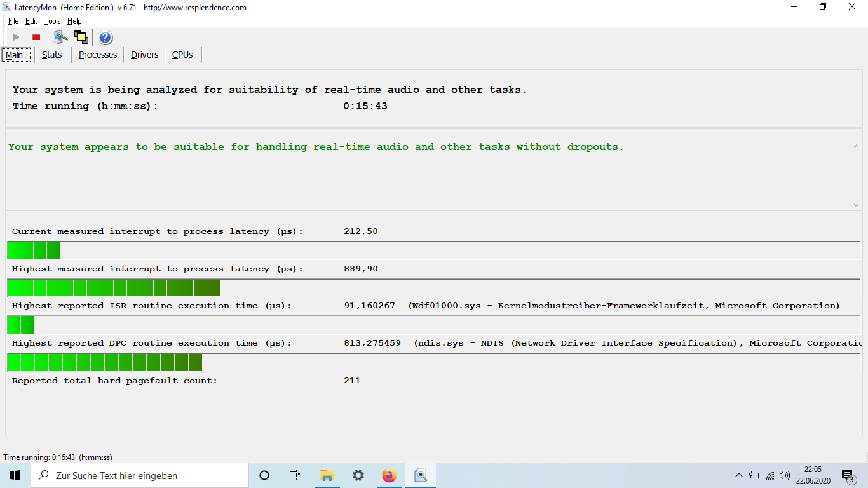
Task: Click the hard pagefault count 211
Action: tap(352, 381)
